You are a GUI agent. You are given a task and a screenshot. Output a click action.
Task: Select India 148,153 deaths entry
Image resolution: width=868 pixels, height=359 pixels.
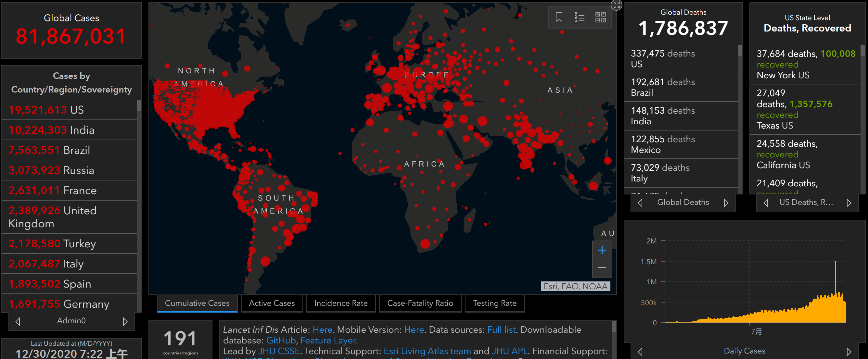[x=681, y=116]
